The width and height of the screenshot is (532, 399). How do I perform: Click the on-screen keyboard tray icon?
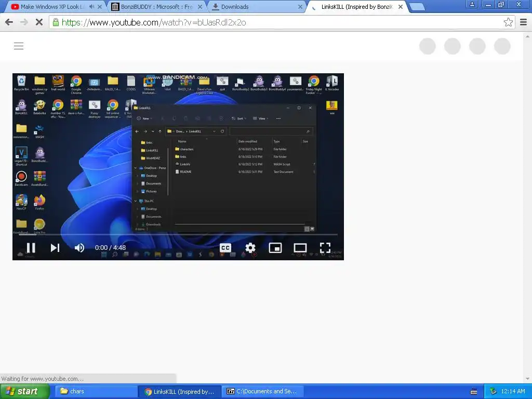[x=474, y=392]
